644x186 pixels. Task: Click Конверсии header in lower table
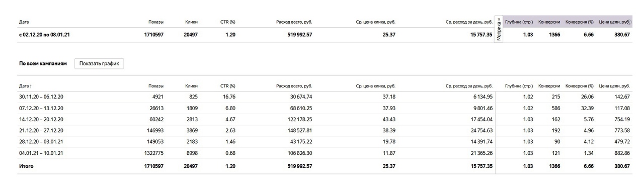pos(549,86)
